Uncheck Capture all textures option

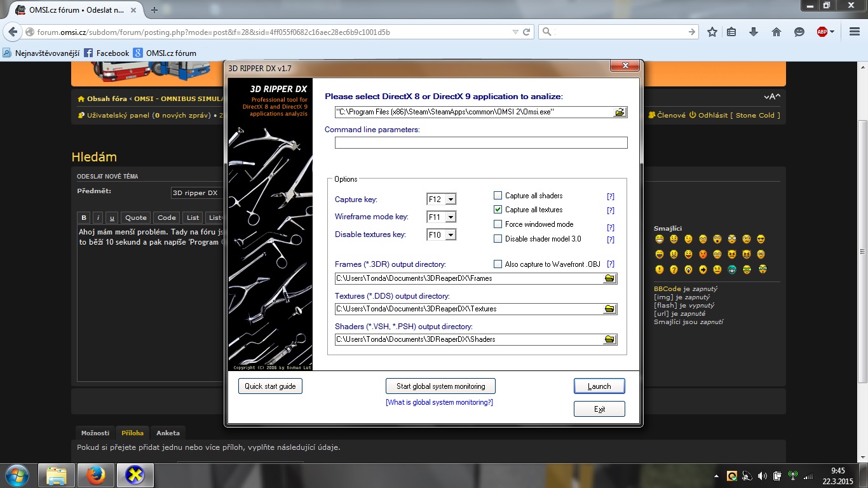click(x=498, y=210)
